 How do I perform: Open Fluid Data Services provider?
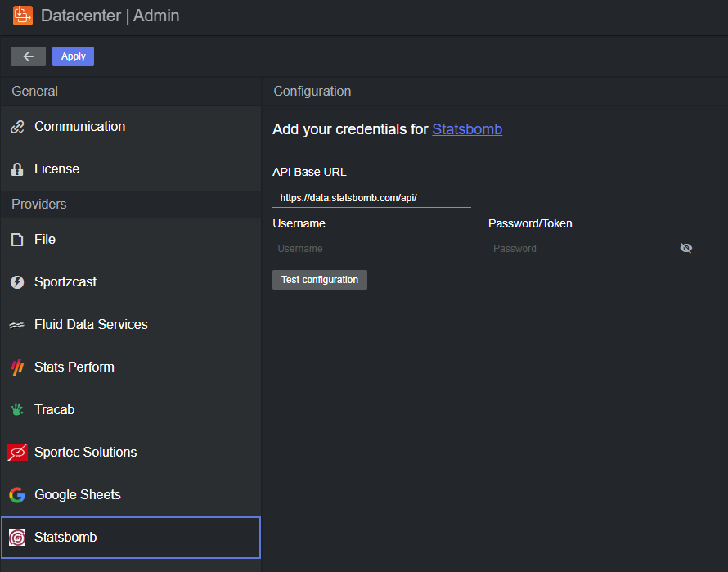pos(91,325)
